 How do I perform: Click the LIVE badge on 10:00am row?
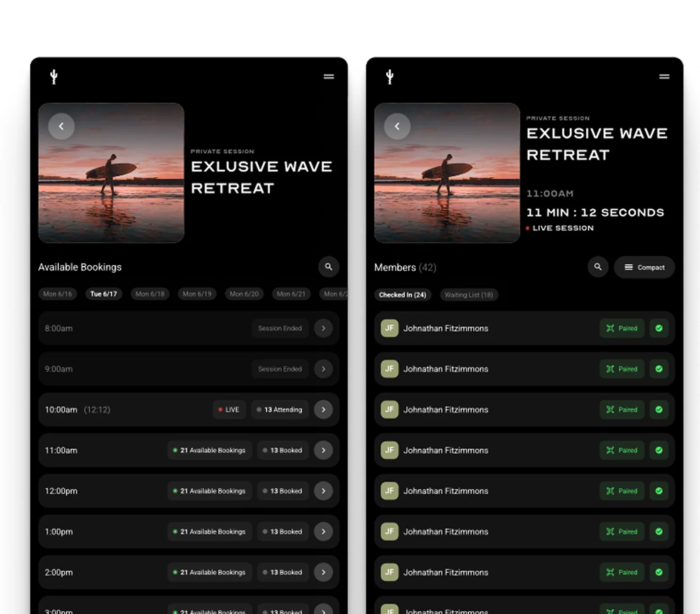point(229,409)
